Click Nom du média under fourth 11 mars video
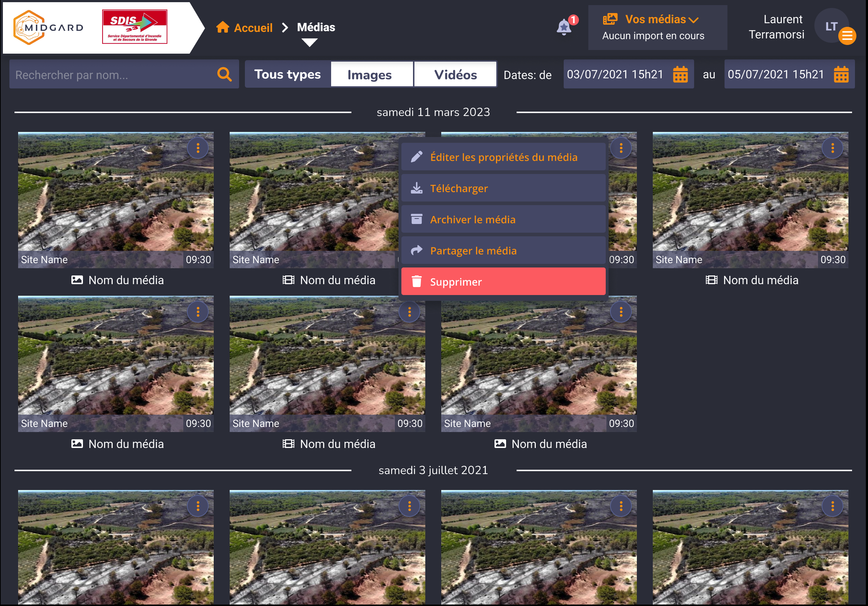Screen dimensions: 868x606 [x=761, y=280]
